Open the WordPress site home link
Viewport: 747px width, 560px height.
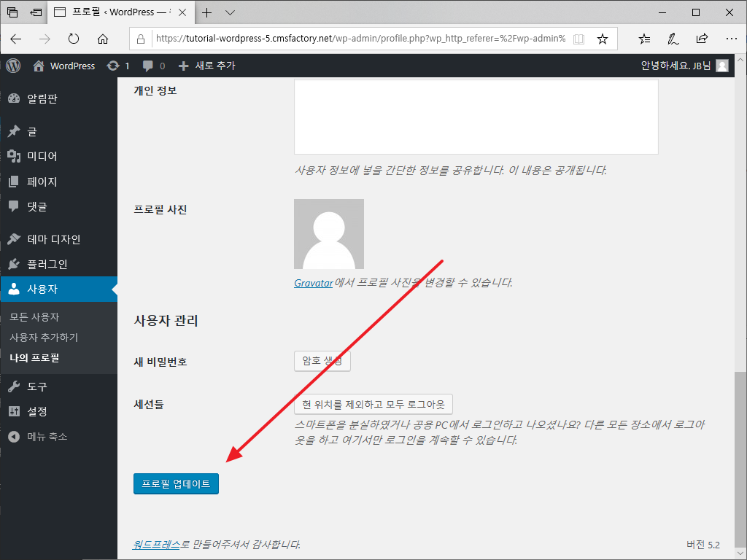pos(64,66)
